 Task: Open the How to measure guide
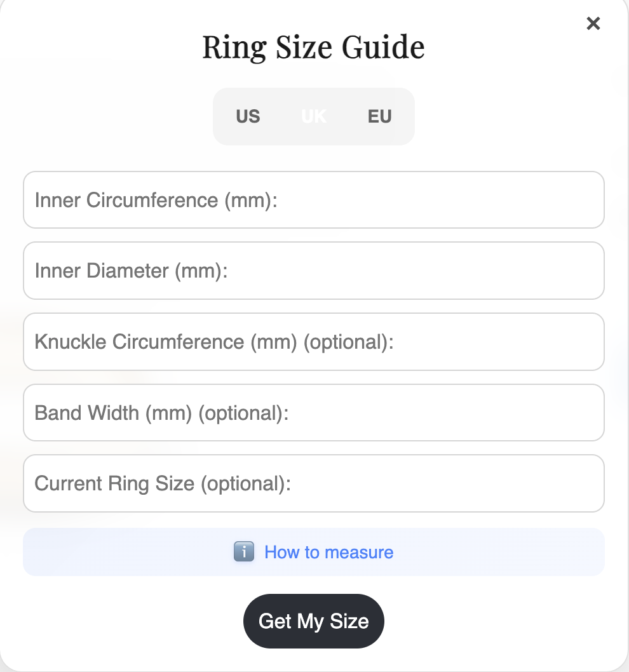click(x=329, y=552)
